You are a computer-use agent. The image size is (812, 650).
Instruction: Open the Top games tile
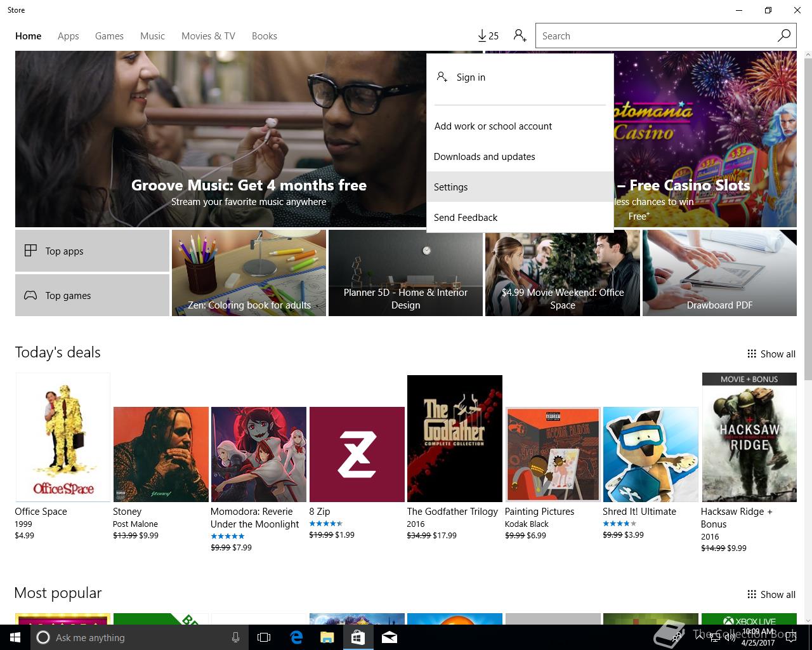[92, 295]
